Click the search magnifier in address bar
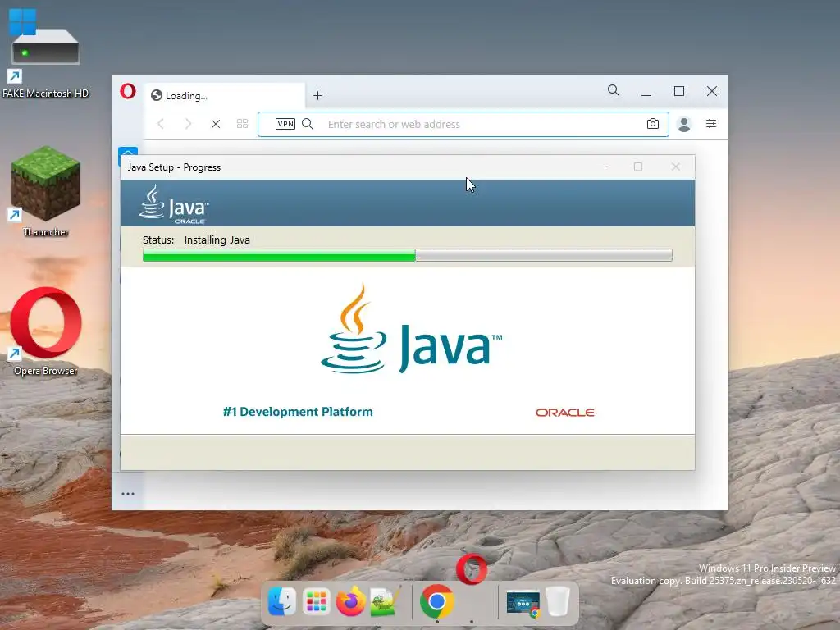The image size is (840, 630). [x=308, y=124]
